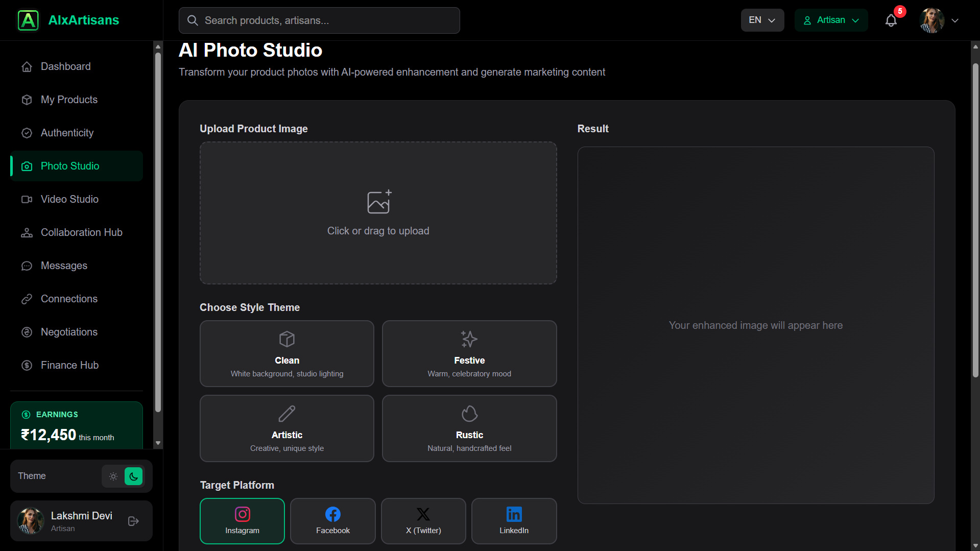Click the LinkedIn logo icon
This screenshot has width=980, height=551.
pyautogui.click(x=514, y=514)
